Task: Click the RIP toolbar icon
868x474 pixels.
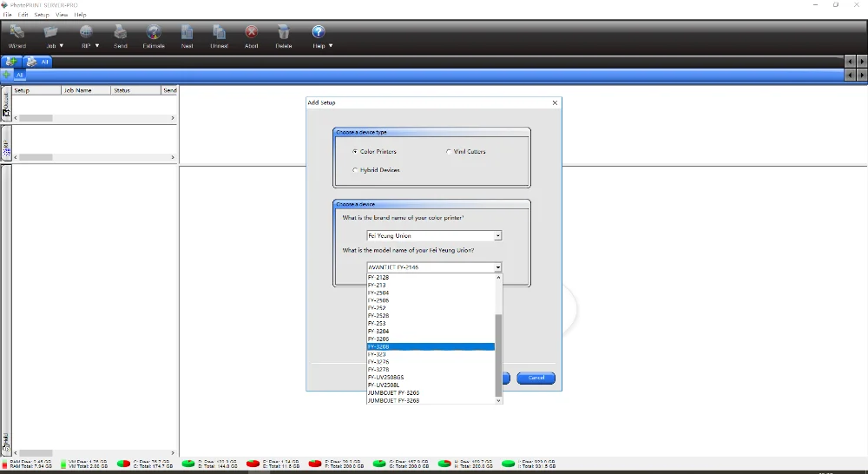Action: click(86, 33)
